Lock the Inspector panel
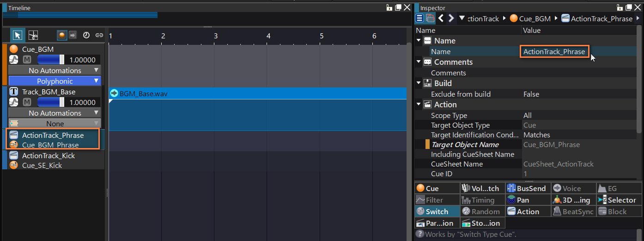644x241 pixels. tap(620, 7)
